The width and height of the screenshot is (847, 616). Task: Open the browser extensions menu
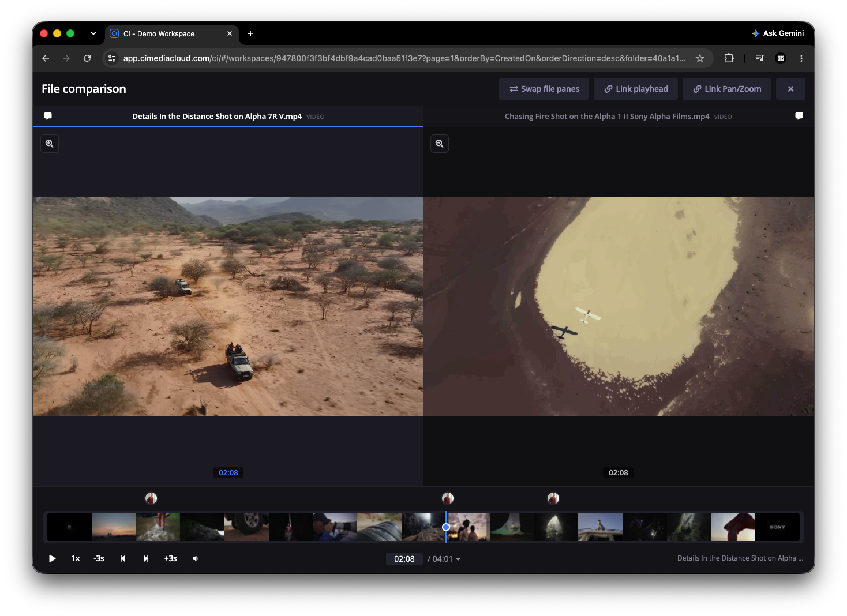click(x=729, y=58)
